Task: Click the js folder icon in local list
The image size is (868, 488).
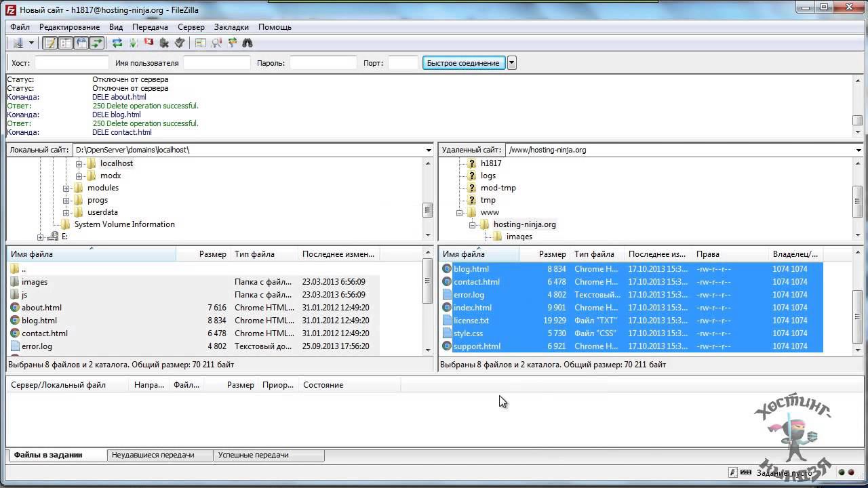Action: click(15, 295)
